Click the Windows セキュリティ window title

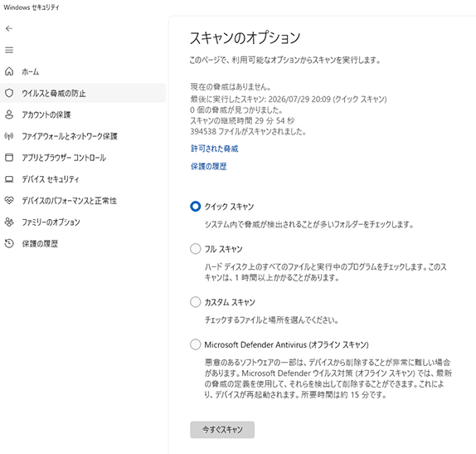32,7
